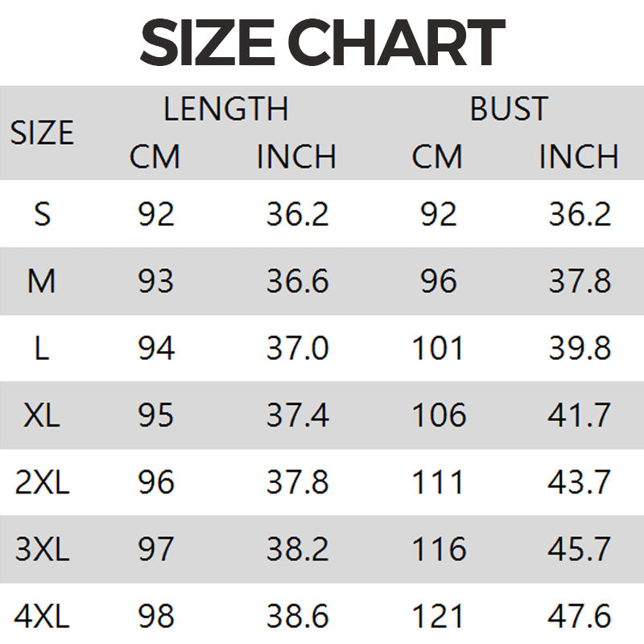Click the L size row label
Screen dimensions: 644x644
point(42,349)
